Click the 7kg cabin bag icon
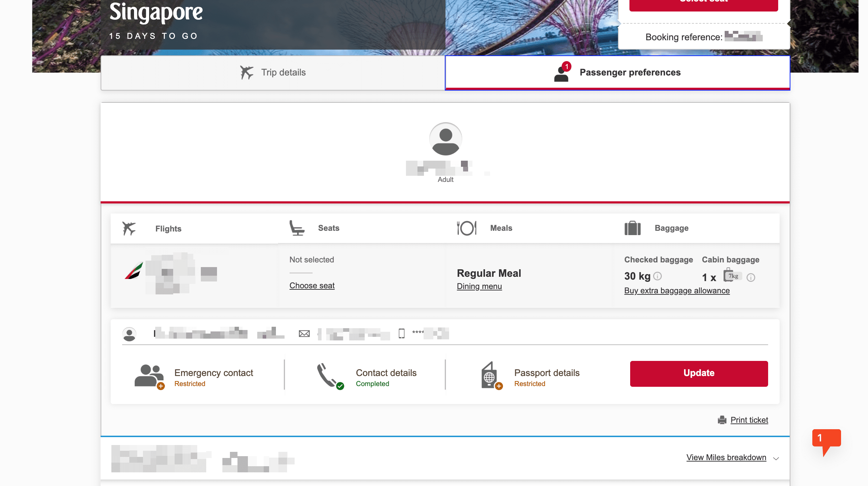Viewport: 868px width, 486px height. (x=732, y=275)
